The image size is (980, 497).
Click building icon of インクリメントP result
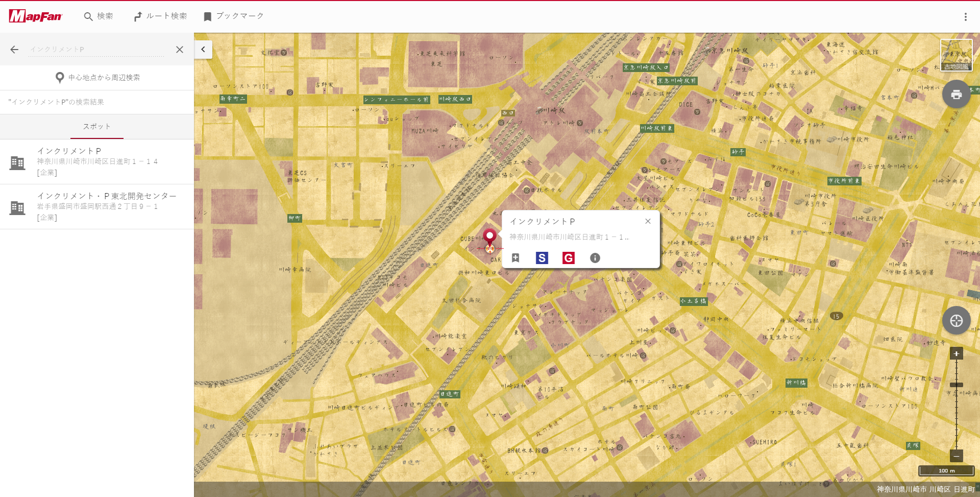coord(17,162)
